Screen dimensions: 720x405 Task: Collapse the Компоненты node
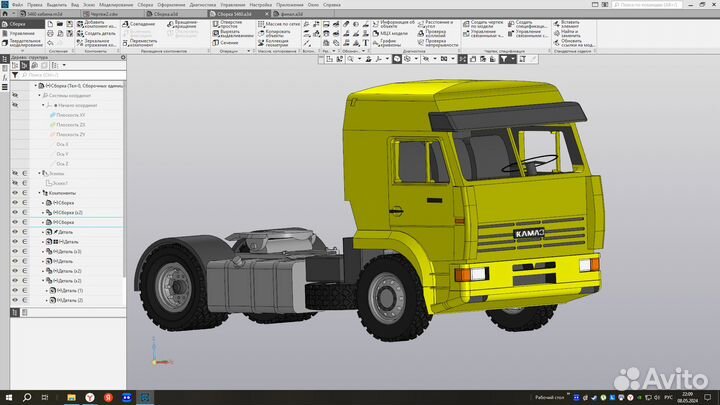(39, 193)
